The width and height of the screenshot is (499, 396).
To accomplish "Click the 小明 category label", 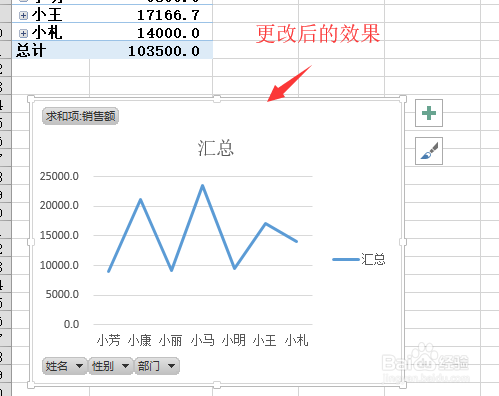I will [234, 340].
